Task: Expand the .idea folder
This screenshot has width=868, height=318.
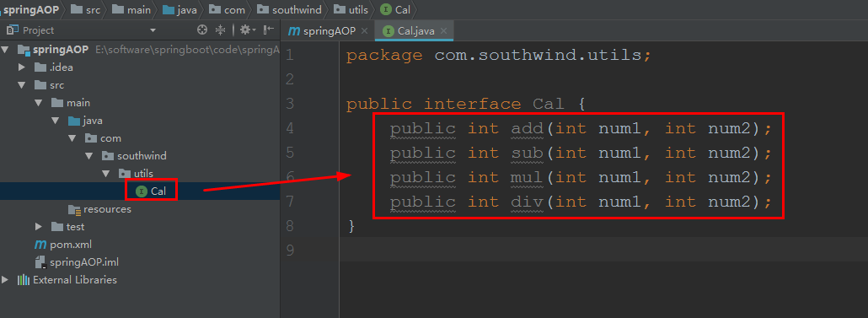Action: click(x=22, y=67)
